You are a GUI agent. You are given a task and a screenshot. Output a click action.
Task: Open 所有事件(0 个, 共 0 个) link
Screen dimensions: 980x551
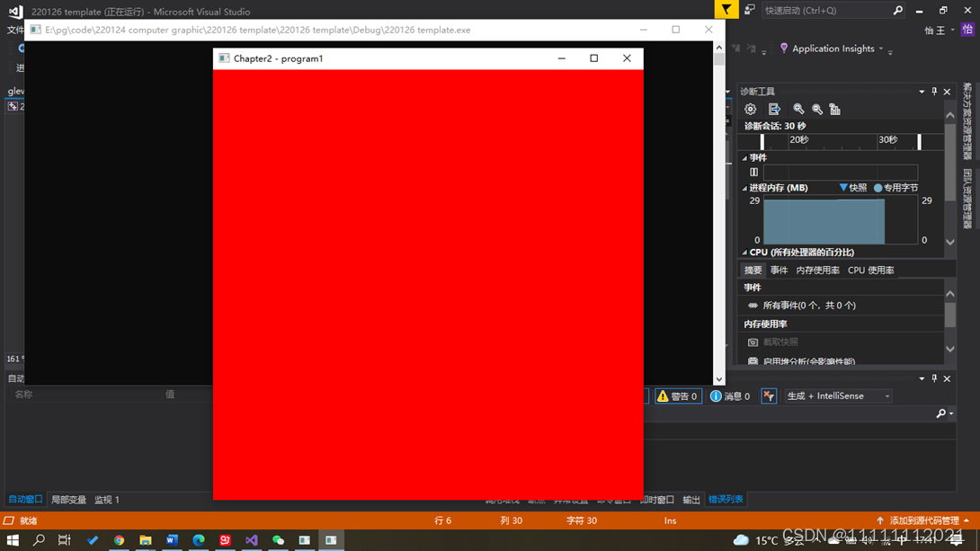[x=809, y=306]
